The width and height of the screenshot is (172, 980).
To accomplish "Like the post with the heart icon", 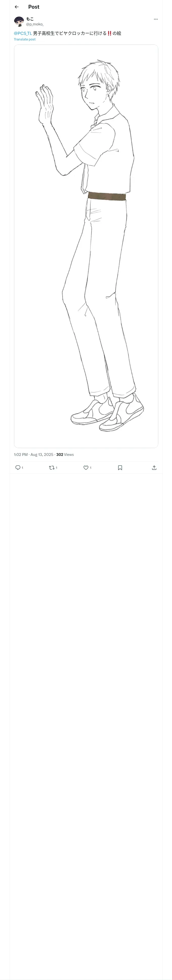I will pyautogui.click(x=86, y=468).
